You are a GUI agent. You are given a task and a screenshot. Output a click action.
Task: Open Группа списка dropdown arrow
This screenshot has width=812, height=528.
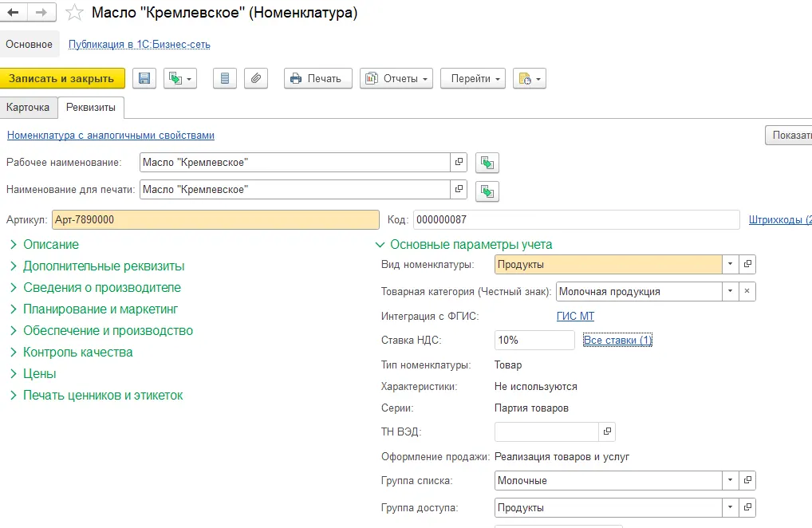pos(730,480)
